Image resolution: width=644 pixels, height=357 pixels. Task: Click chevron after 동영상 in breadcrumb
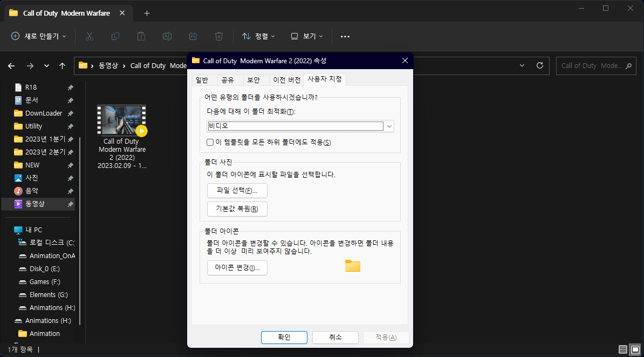click(x=124, y=66)
